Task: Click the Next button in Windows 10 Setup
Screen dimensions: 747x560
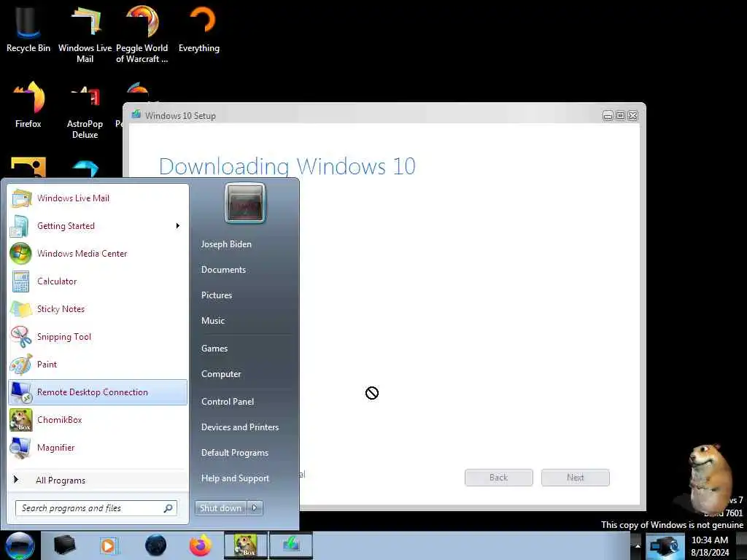Action: coord(575,477)
